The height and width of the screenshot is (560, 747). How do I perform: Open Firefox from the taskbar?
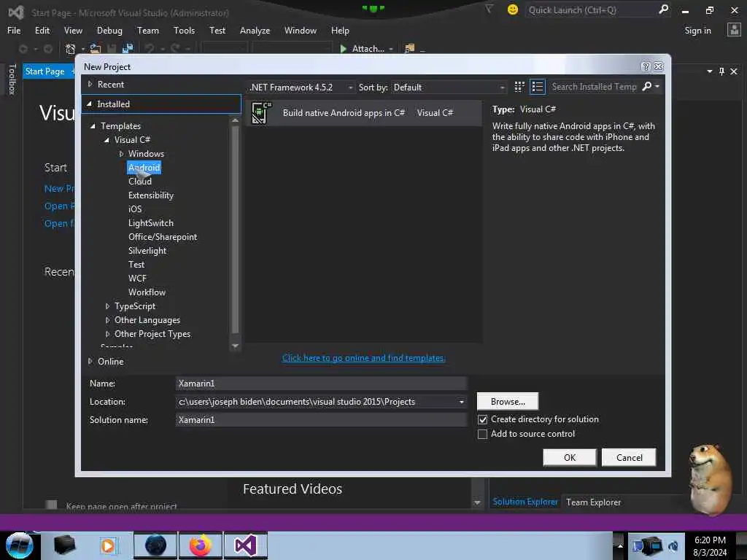pyautogui.click(x=201, y=545)
